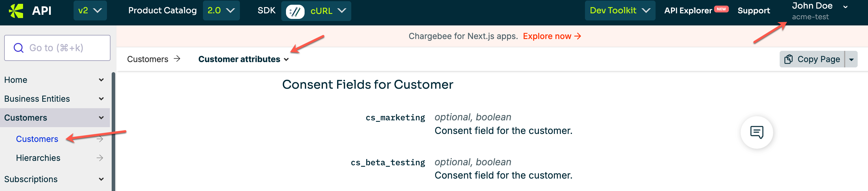The image size is (868, 191).
Task: Click arrow icon beside Customers sub-item
Action: click(100, 139)
